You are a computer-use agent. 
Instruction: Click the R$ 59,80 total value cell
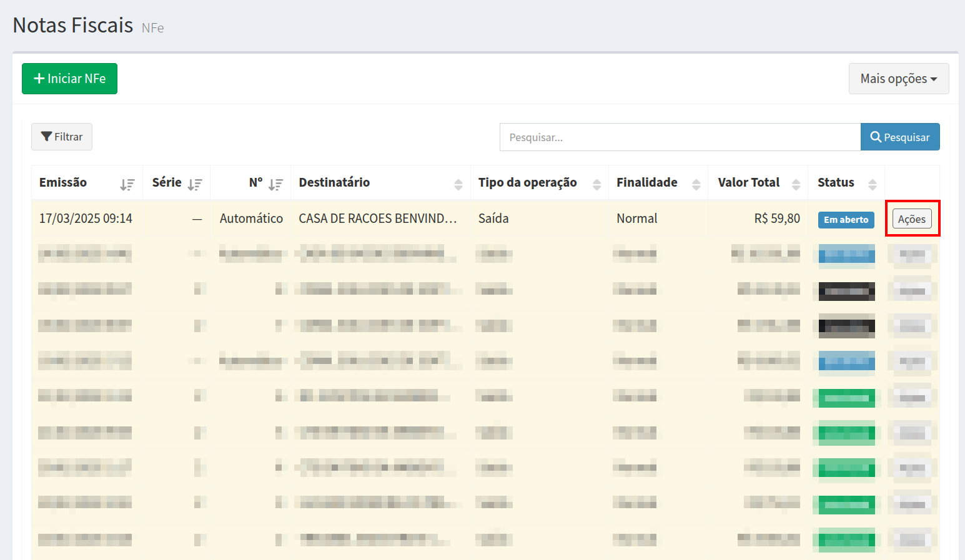[x=776, y=219]
